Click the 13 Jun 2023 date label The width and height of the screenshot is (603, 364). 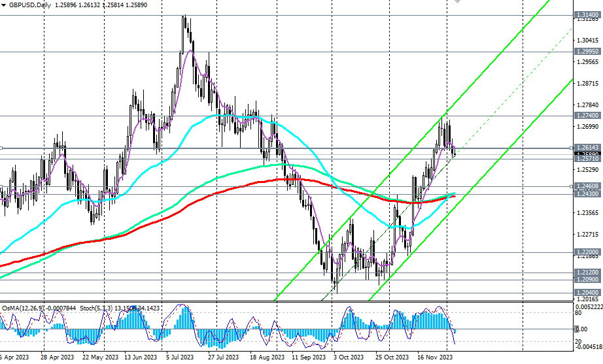[141, 357]
